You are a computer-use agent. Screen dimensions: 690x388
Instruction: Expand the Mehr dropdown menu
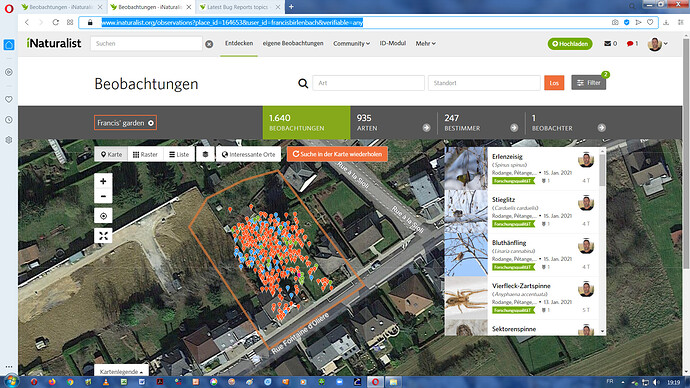[x=425, y=44]
